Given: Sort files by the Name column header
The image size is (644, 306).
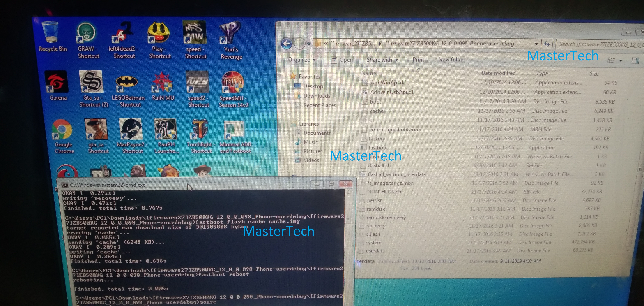Looking at the screenshot, I should pyautogui.click(x=368, y=73).
